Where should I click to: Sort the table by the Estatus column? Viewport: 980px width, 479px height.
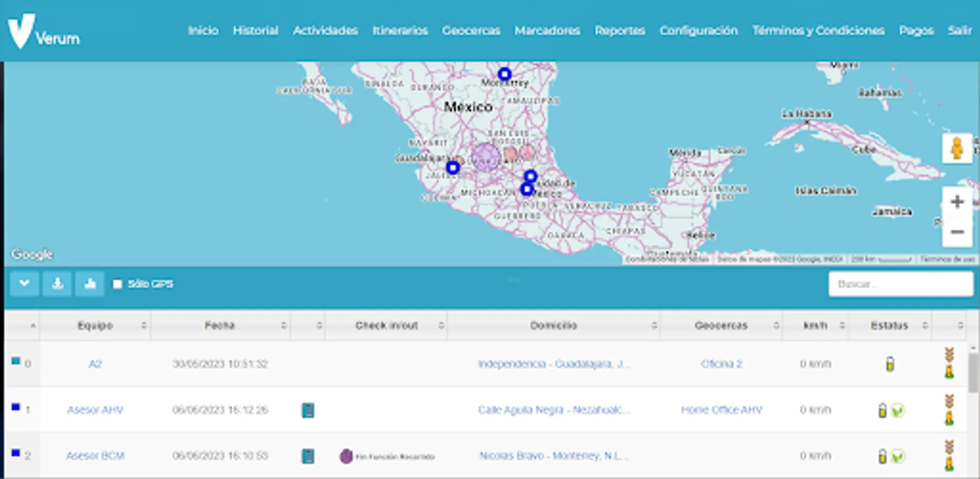coord(889,325)
